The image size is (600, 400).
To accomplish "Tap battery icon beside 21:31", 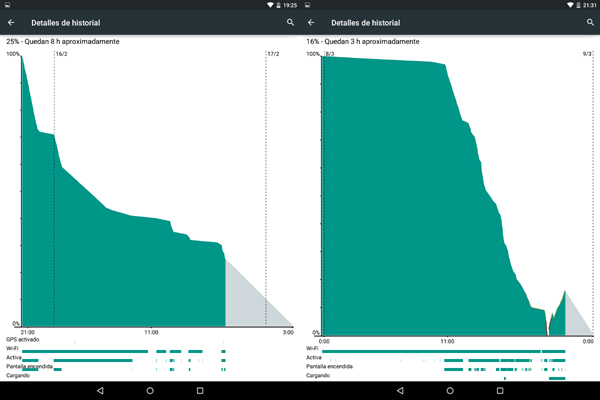I will (578, 5).
